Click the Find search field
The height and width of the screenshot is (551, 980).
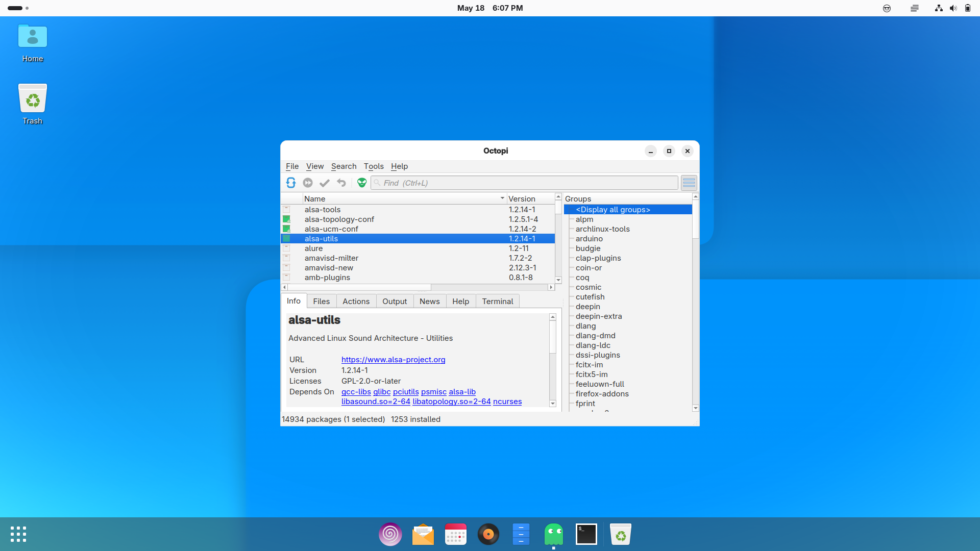[524, 183]
